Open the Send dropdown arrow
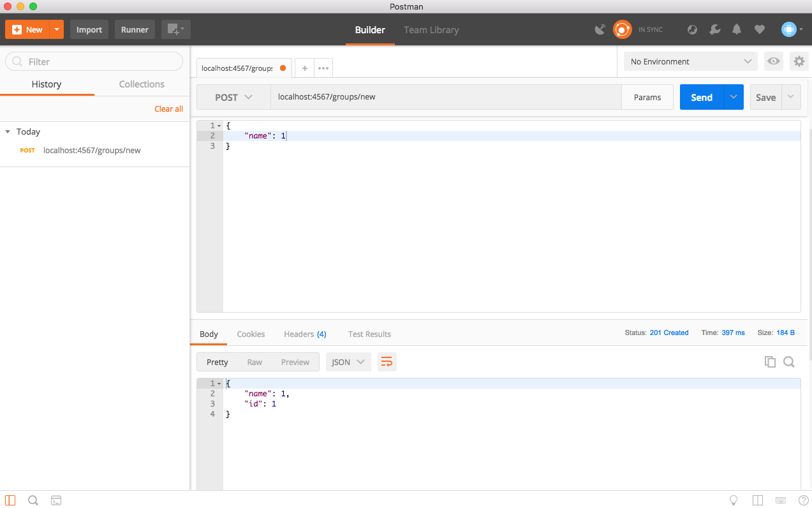 pos(734,97)
